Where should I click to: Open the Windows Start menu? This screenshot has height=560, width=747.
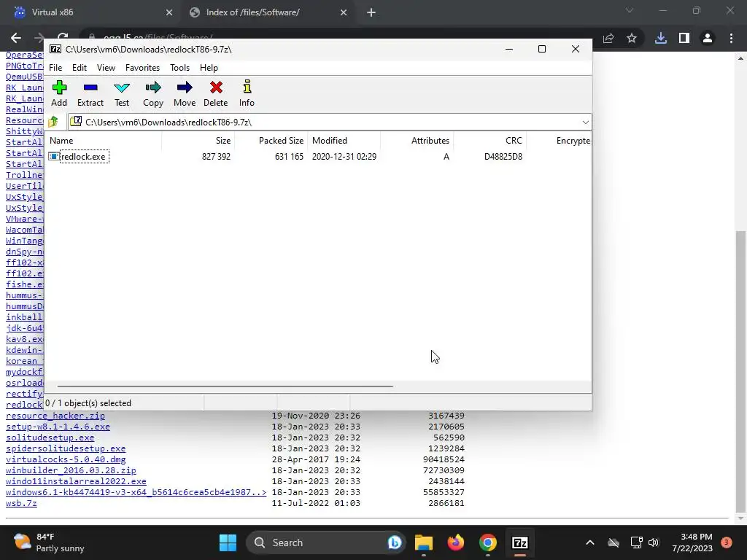click(228, 542)
